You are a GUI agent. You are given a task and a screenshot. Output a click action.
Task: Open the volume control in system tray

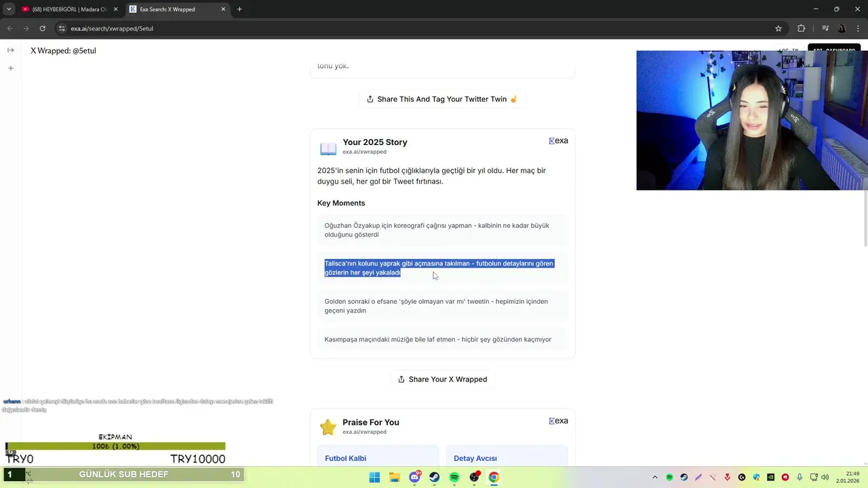(x=825, y=477)
